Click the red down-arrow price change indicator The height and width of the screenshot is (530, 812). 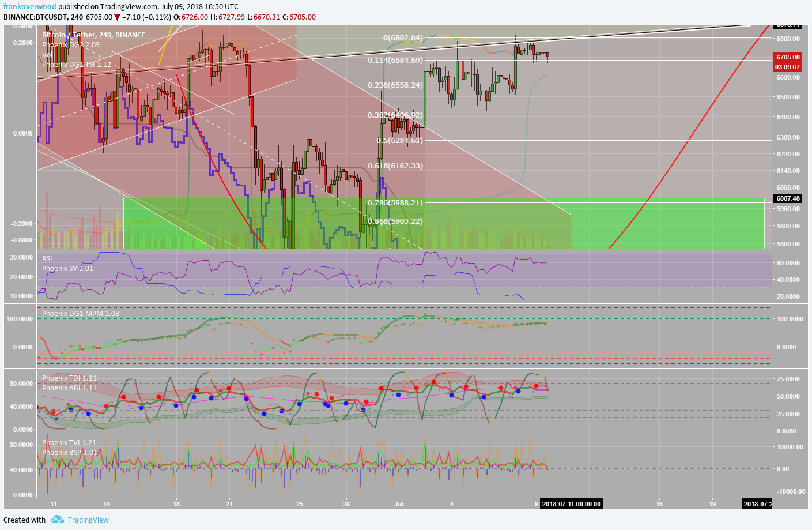pyautogui.click(x=117, y=17)
